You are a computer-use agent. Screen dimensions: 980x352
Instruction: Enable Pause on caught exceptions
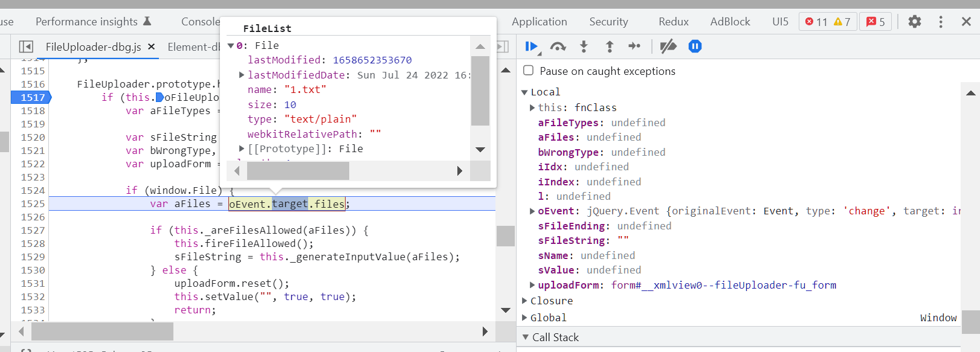(x=529, y=71)
